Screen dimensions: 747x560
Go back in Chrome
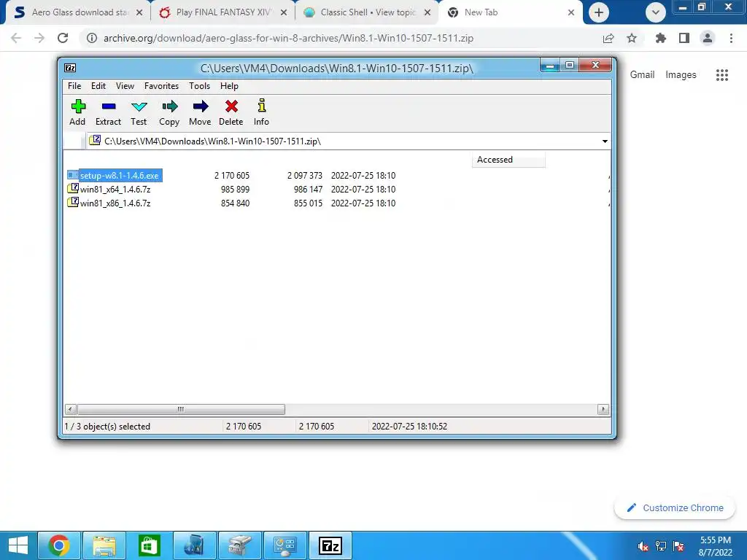click(16, 38)
